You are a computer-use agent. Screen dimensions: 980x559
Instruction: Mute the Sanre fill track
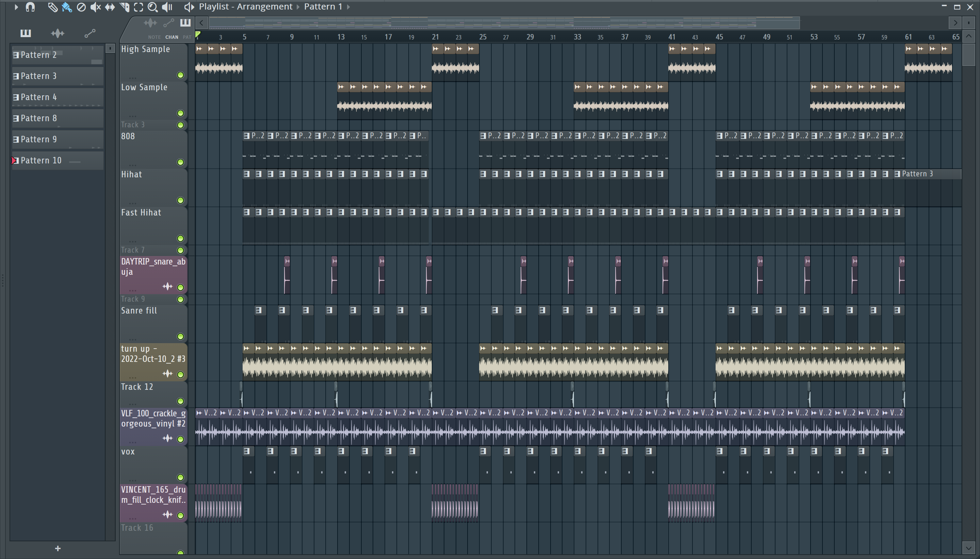(180, 337)
